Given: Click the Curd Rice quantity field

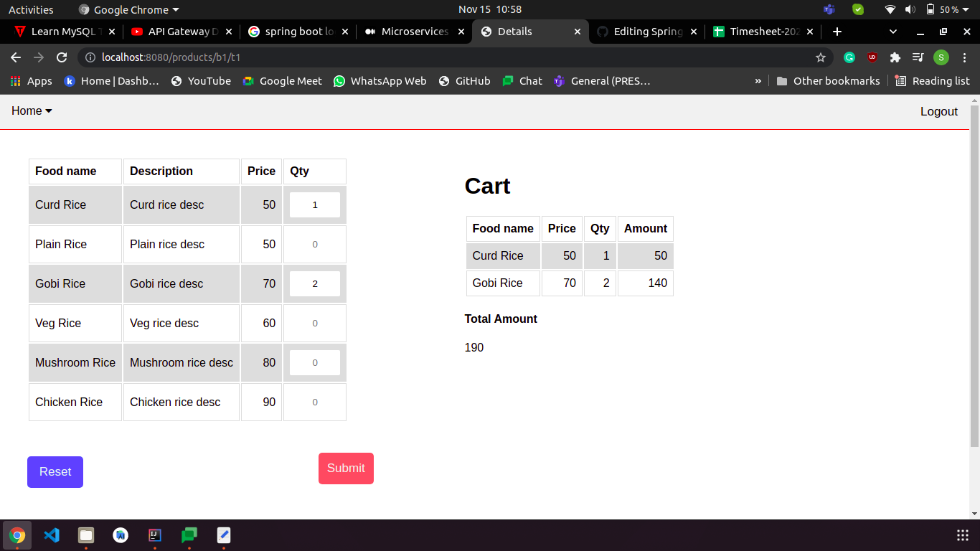Looking at the screenshot, I should (315, 204).
